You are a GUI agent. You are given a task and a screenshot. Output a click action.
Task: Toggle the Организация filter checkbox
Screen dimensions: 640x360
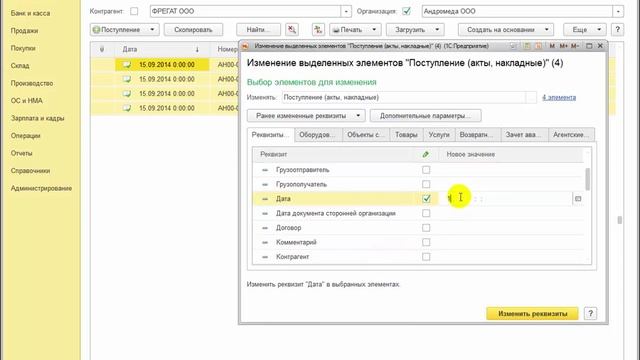click(x=406, y=11)
